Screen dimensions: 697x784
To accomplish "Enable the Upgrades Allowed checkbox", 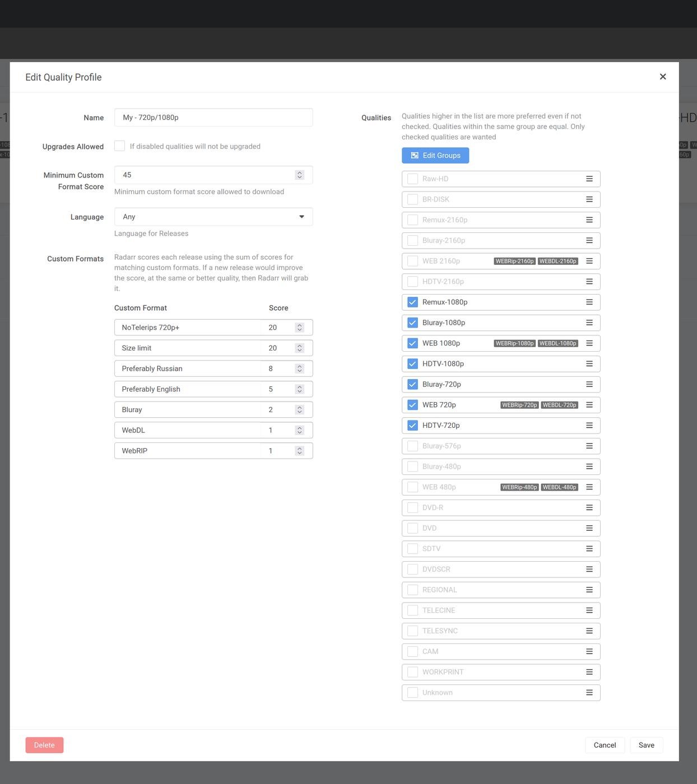I will [x=120, y=146].
